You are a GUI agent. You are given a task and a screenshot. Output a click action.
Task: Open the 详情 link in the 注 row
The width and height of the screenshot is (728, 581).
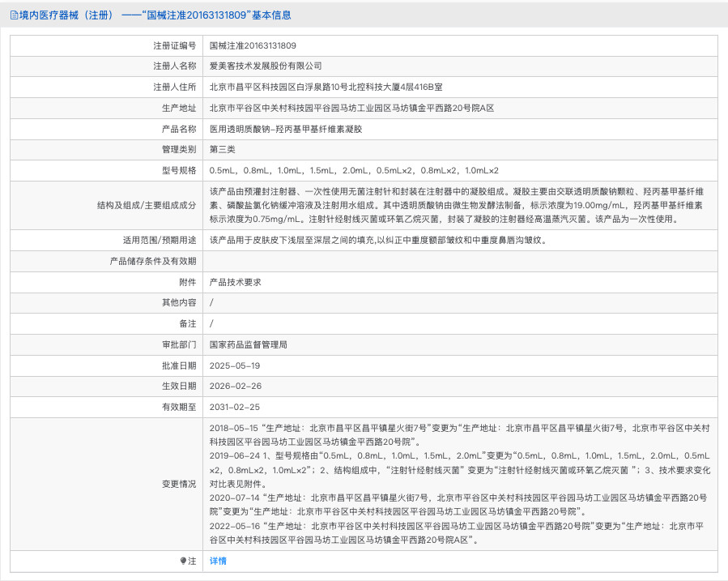tap(219, 561)
